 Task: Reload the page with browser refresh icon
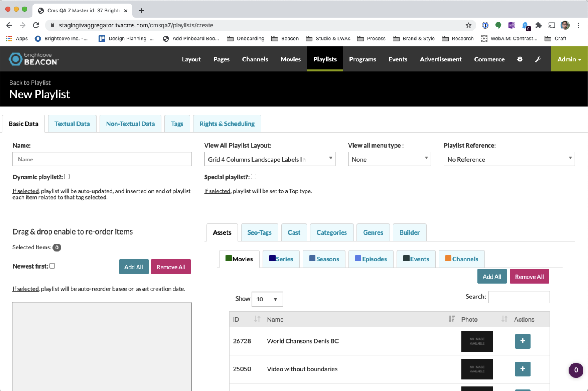point(36,25)
